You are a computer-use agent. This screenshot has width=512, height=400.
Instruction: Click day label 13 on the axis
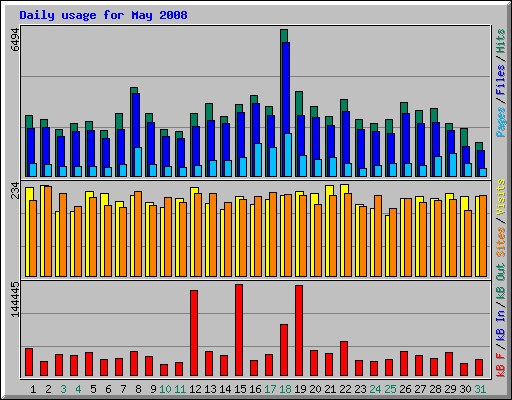[210, 389]
